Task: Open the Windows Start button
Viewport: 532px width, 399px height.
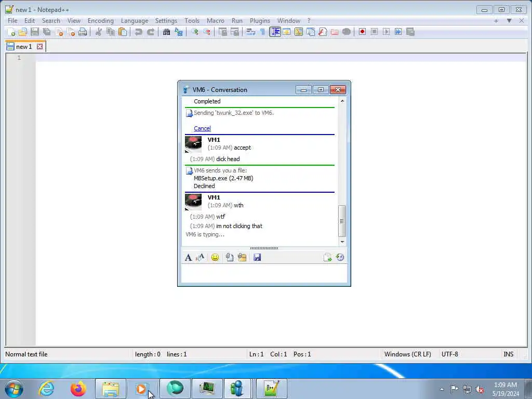Action: pyautogui.click(x=14, y=389)
